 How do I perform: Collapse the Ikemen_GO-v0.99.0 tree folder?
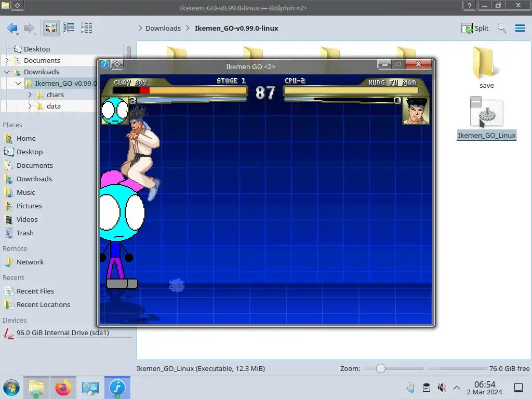coord(18,83)
